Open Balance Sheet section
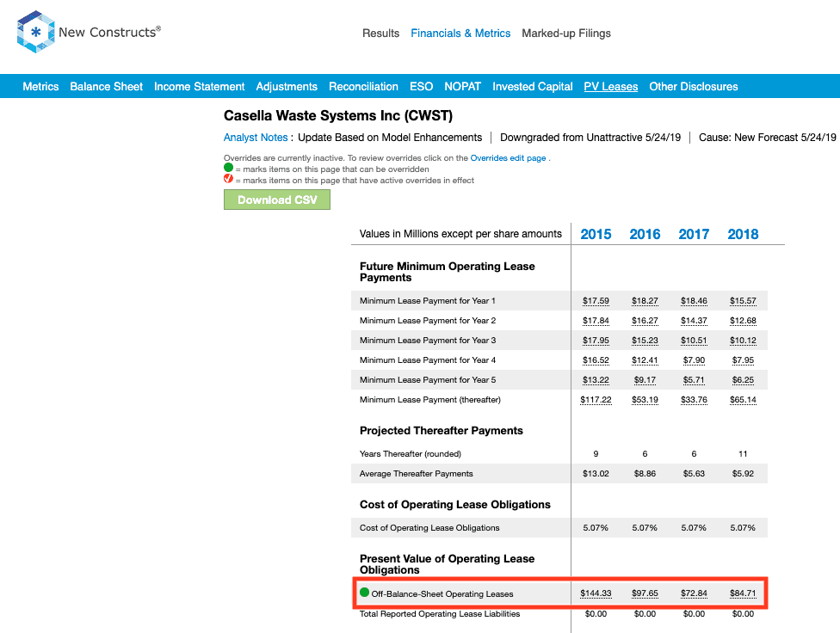 (x=106, y=86)
